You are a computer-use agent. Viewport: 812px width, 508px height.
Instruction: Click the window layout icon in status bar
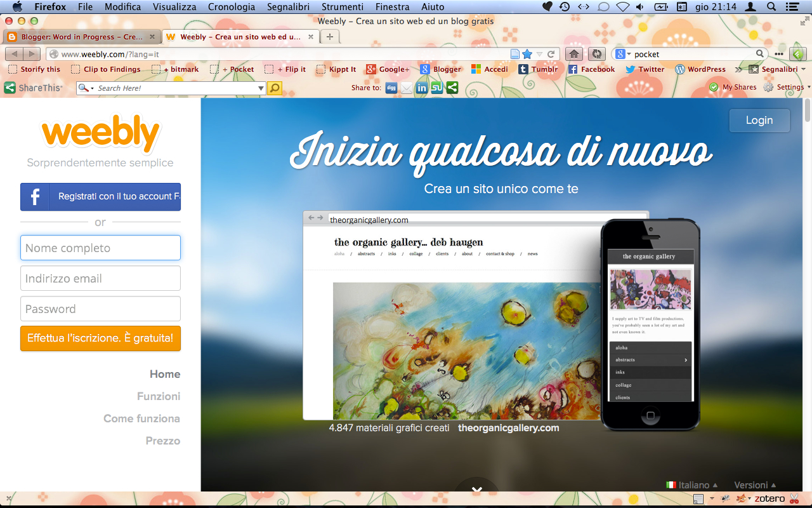coord(698,498)
